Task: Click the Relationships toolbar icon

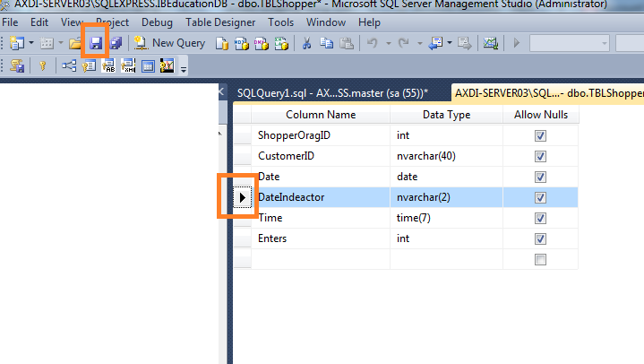Action: tap(69, 65)
